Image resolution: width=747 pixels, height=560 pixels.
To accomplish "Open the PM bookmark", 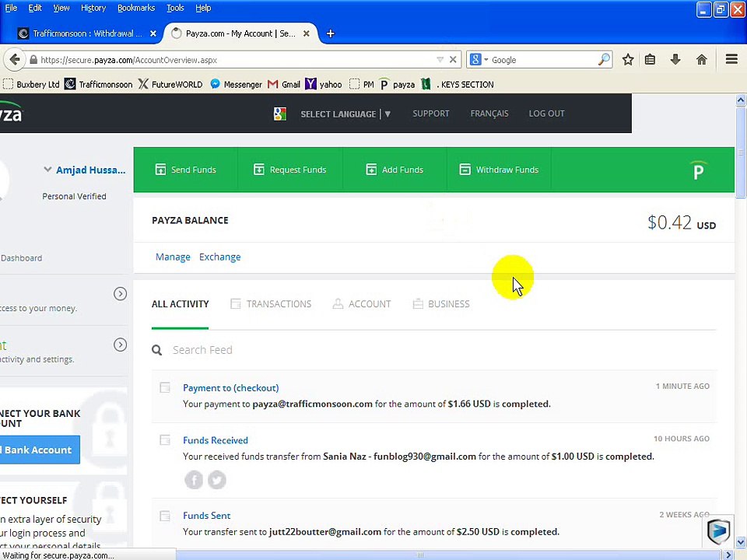I will (361, 84).
